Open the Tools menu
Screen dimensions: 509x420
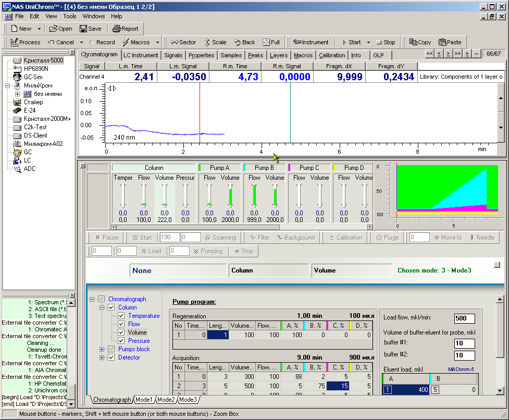pos(70,16)
